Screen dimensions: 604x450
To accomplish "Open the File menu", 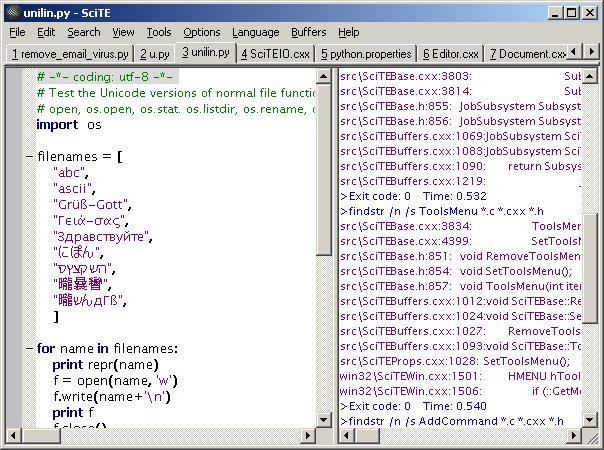I will point(17,32).
